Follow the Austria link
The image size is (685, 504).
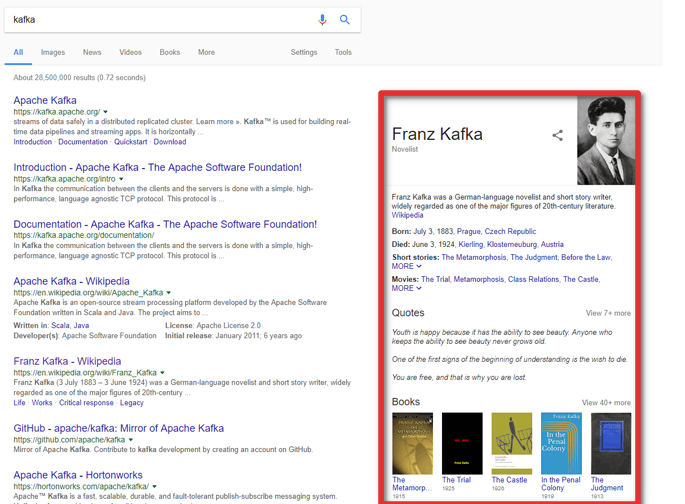point(552,245)
